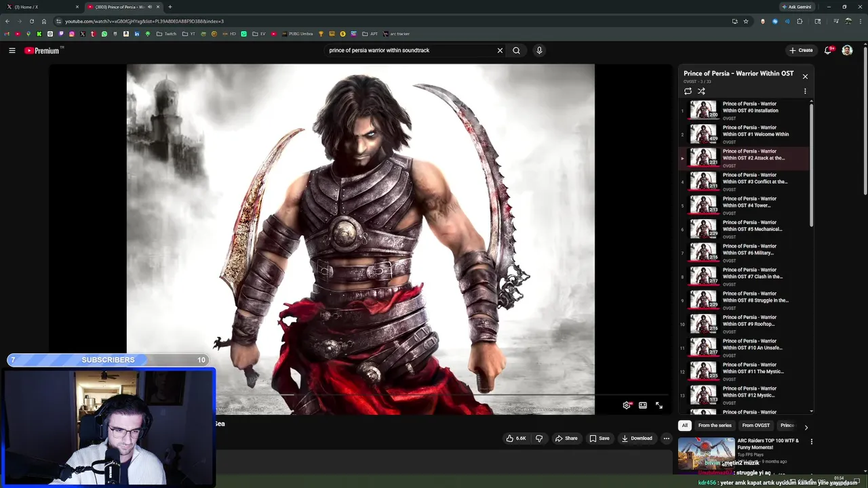Play OST #10 An Unsafe... track
This screenshot has height=488, width=868.
click(x=744, y=348)
